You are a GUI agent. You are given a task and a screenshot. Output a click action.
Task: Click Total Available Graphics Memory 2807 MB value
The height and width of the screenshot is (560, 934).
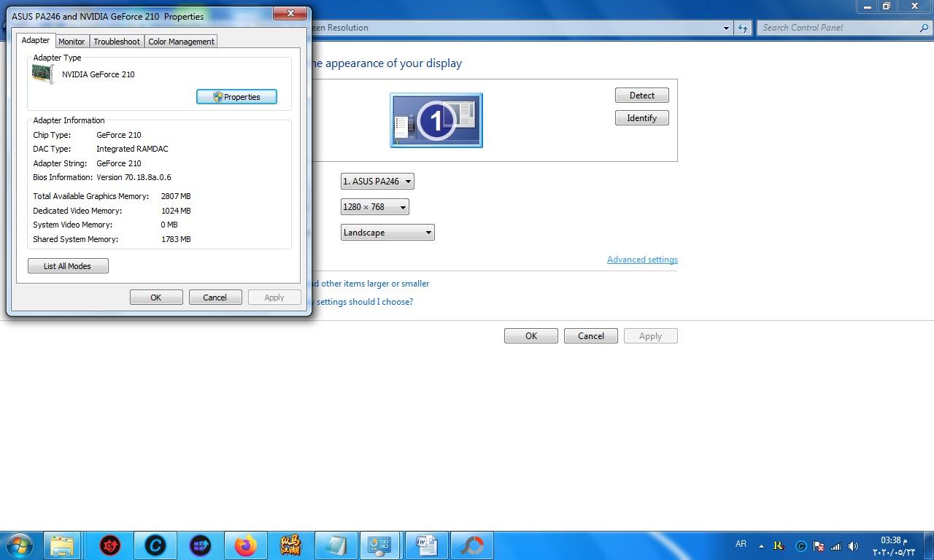[176, 196]
